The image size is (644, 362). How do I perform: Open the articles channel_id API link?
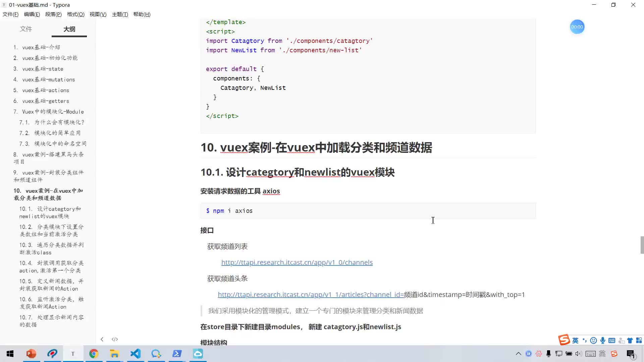tap(311, 295)
